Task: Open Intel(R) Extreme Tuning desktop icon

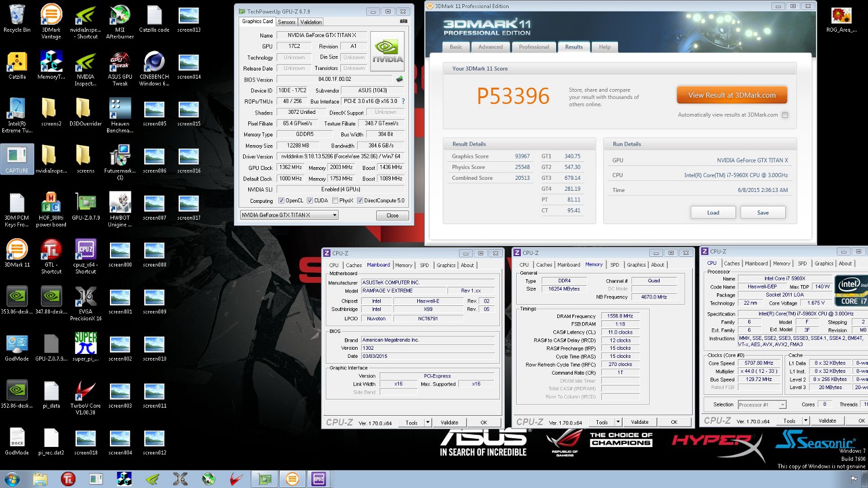Action: (17, 116)
